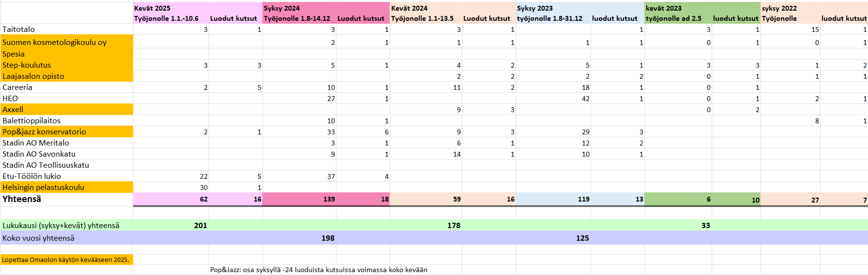Click the Spesia row label
This screenshot has width=868, height=275.
67,54
